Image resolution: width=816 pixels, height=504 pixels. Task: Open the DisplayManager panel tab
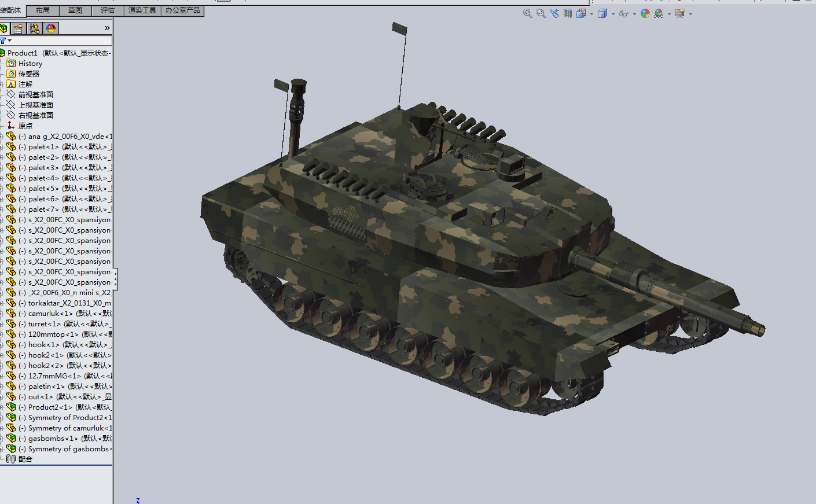click(x=51, y=28)
